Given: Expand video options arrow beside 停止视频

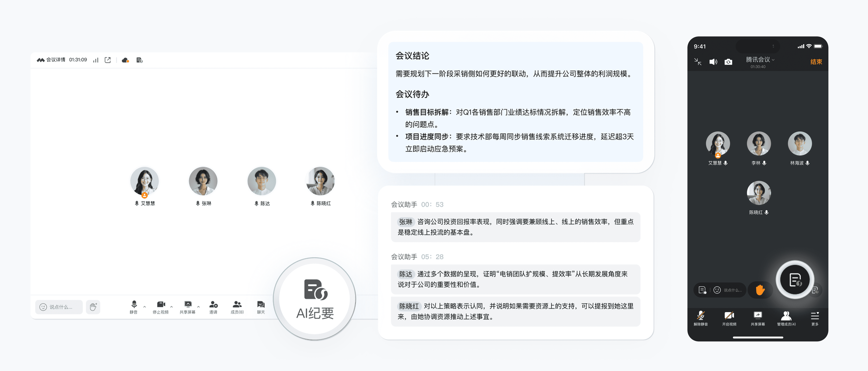Looking at the screenshot, I should point(172,307).
